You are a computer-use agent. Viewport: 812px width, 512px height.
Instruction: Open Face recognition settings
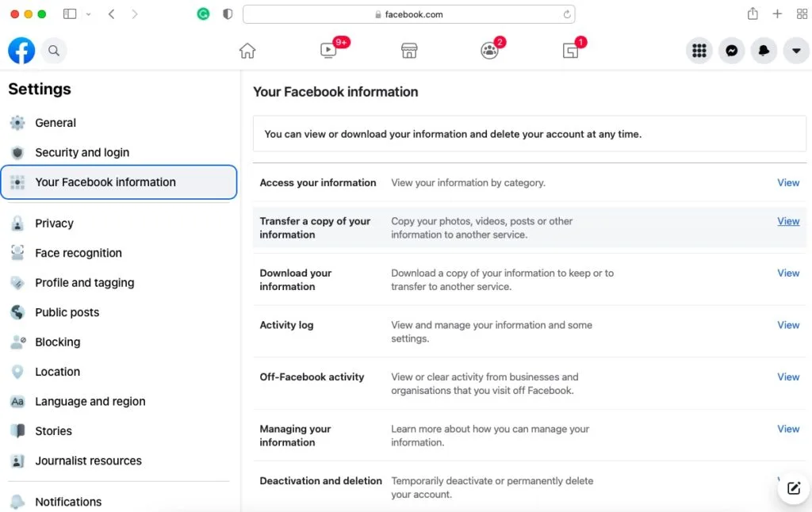click(x=78, y=253)
